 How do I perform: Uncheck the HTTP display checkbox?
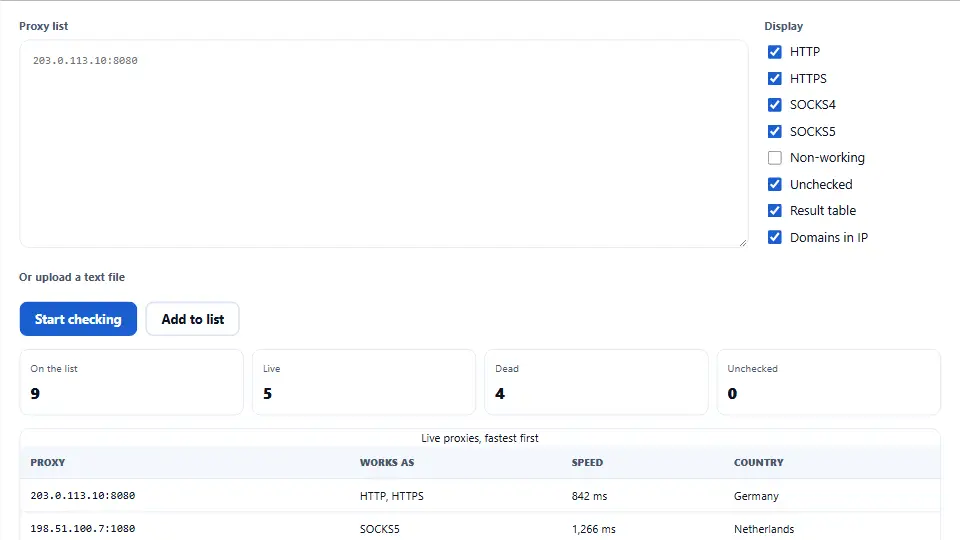(774, 52)
